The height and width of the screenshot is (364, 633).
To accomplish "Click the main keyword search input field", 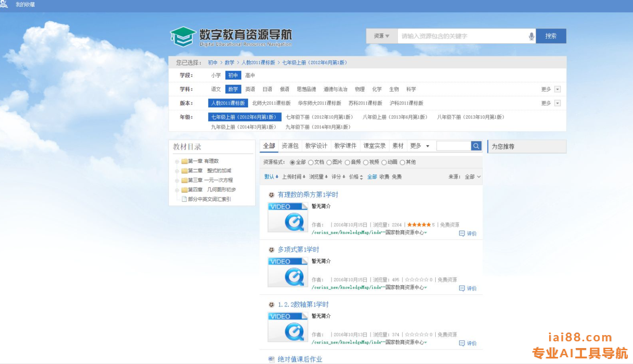I will click(x=463, y=36).
